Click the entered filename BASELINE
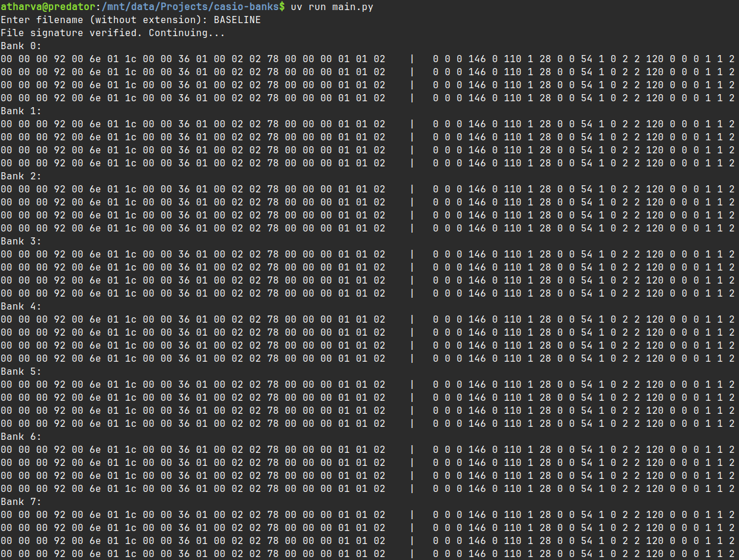Image resolution: width=739 pixels, height=560 pixels. coord(237,20)
